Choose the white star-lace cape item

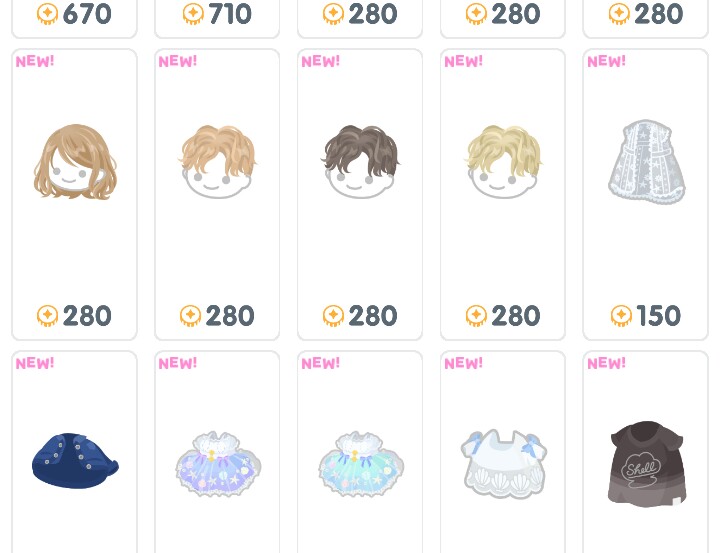[x=647, y=161]
